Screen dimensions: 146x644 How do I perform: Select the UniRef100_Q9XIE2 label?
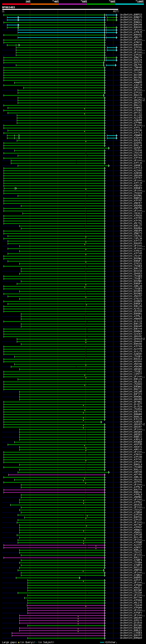pos(131,113)
